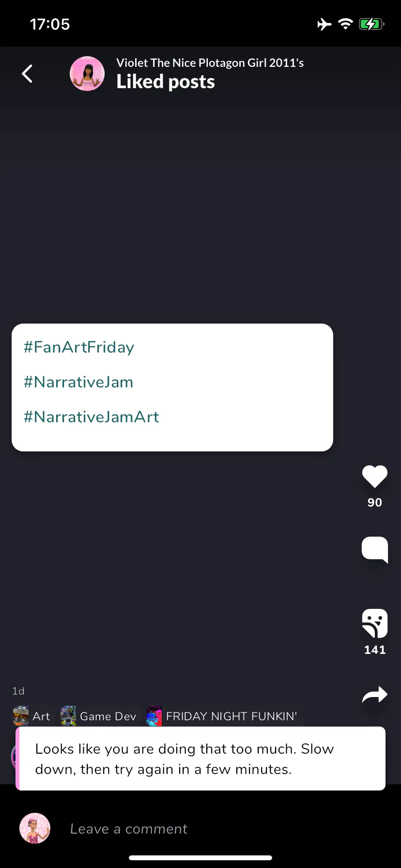
Task: Dismiss the slow down warning toast
Action: (200, 759)
